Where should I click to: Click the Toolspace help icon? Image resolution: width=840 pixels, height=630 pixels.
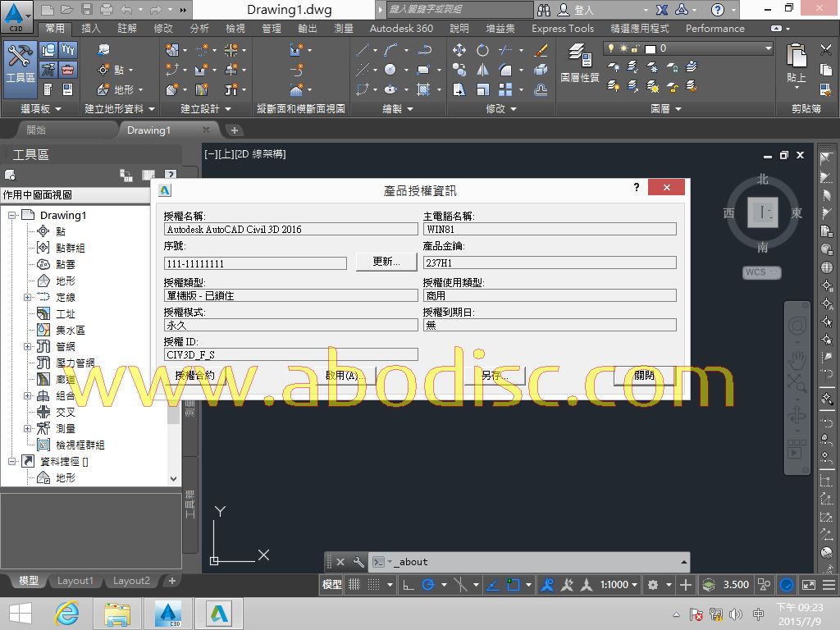[x=171, y=175]
